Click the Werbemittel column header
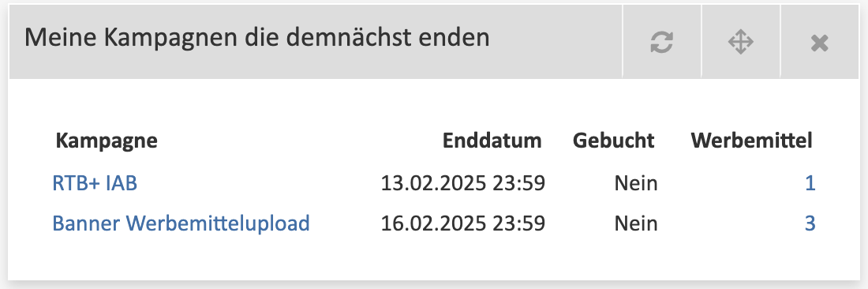The height and width of the screenshot is (289, 868). point(751,141)
